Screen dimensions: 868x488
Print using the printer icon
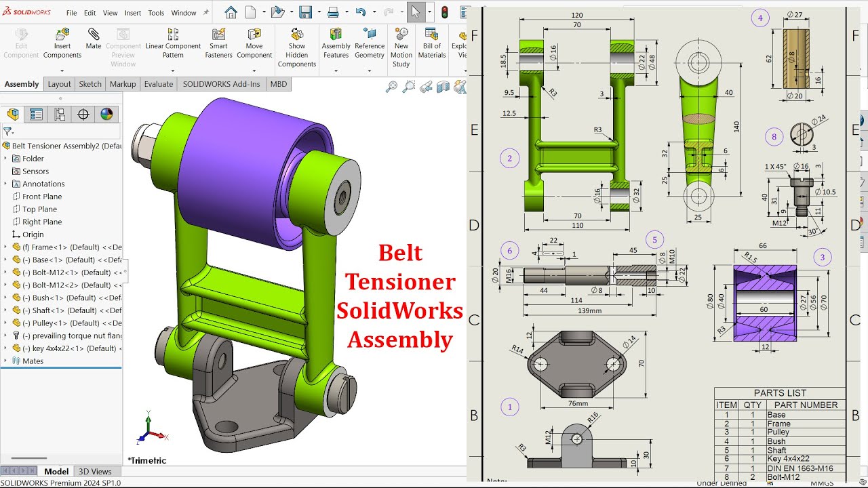coord(333,12)
